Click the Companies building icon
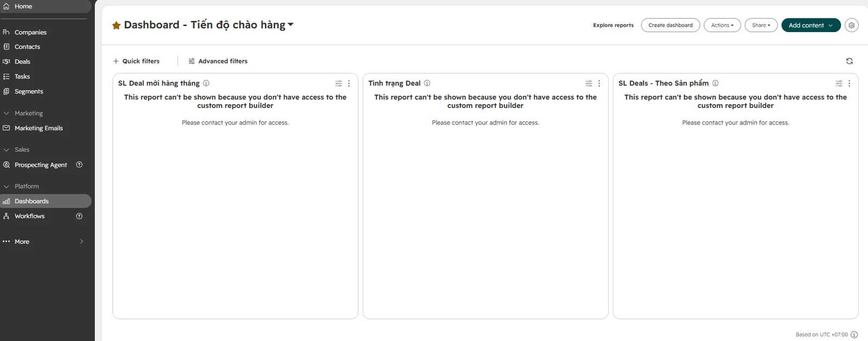 pyautogui.click(x=7, y=32)
